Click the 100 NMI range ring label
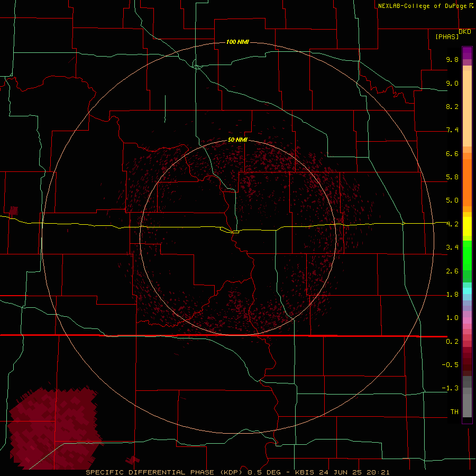The width and height of the screenshot is (476, 476). (237, 42)
